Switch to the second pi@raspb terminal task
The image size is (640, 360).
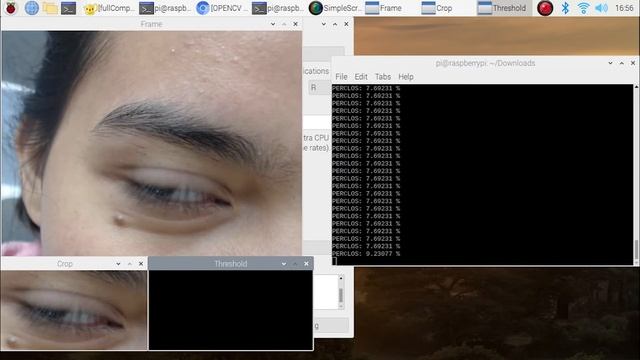coord(278,8)
